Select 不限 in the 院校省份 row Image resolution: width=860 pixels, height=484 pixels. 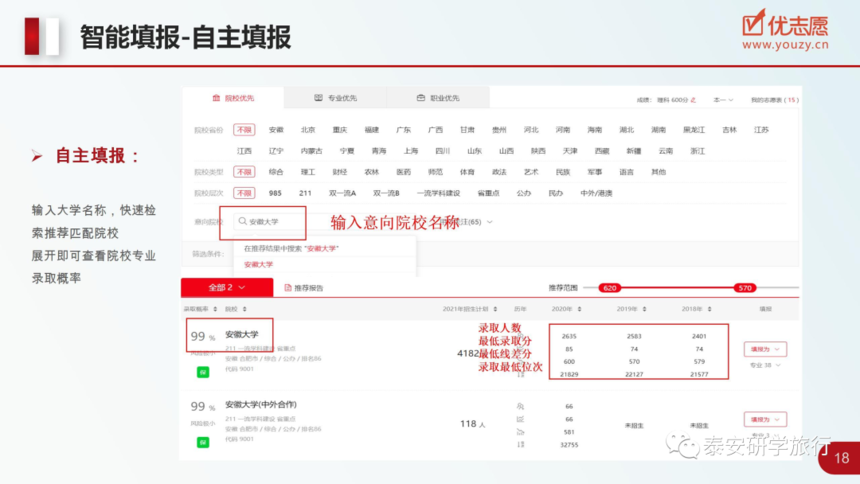coord(244,130)
